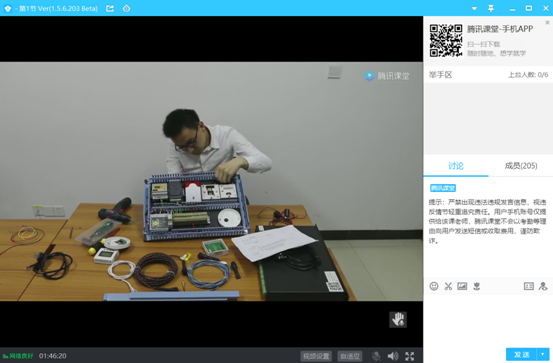Toggle pin window on top
Viewport: 553px width, 363px height.
coord(491,8)
